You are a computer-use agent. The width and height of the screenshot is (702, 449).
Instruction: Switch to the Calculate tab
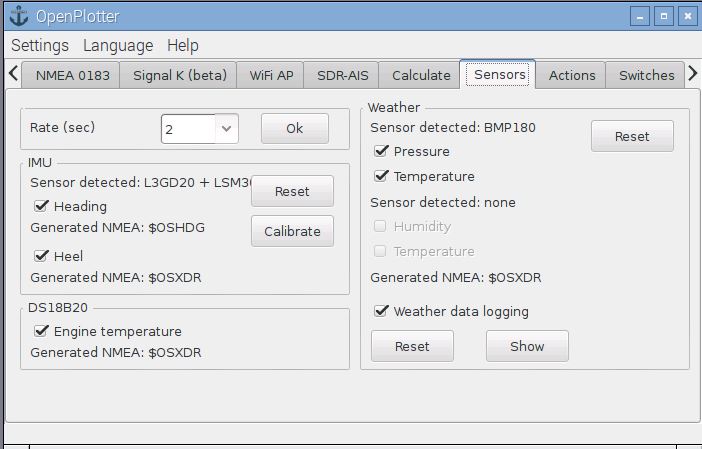coord(421,75)
